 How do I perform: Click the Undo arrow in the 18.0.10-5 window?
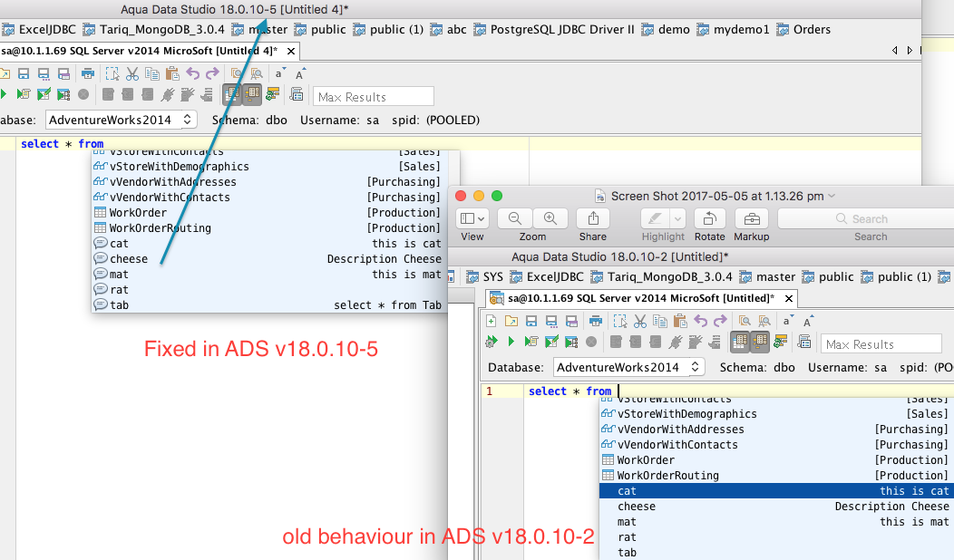click(x=192, y=74)
